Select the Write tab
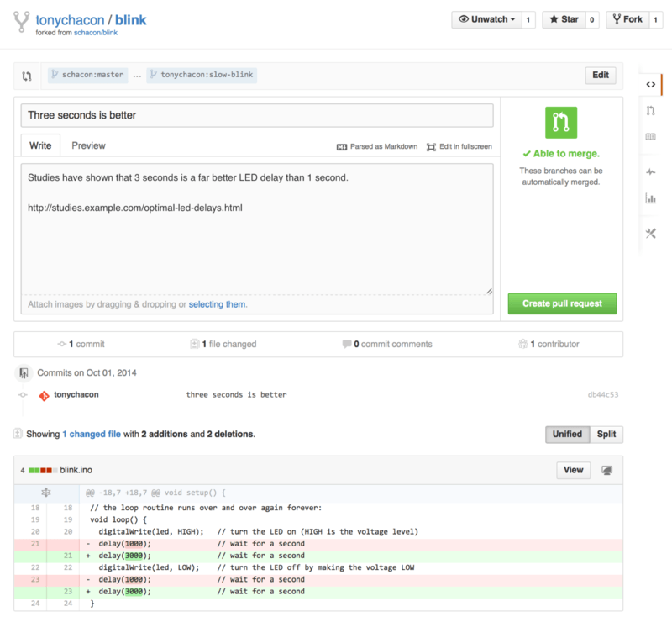This screenshot has height=617, width=672. click(x=40, y=145)
